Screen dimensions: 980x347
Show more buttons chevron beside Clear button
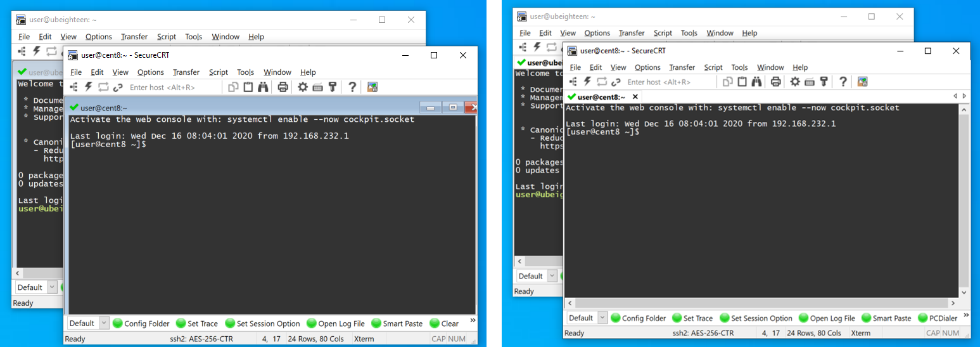(x=472, y=322)
